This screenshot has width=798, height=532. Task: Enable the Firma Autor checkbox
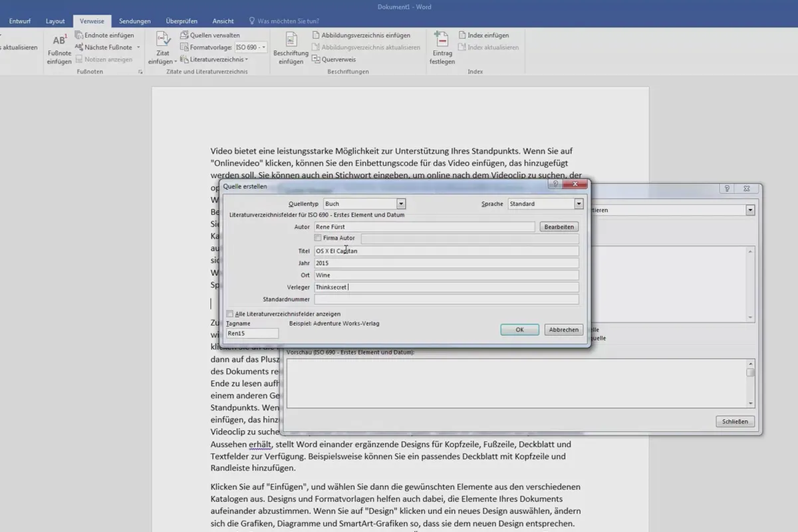tap(318, 238)
